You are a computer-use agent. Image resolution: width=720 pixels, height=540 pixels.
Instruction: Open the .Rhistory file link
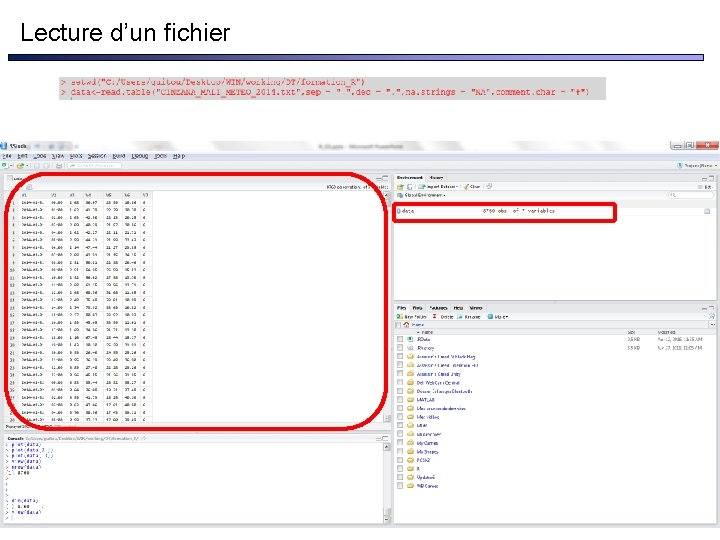click(425, 348)
